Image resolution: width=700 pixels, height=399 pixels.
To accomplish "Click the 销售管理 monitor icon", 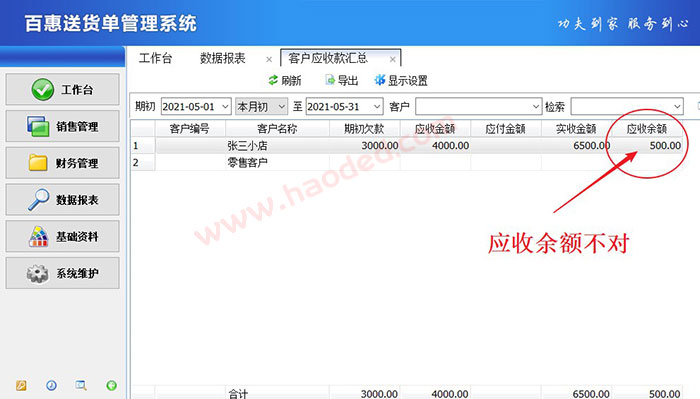I will tap(38, 126).
